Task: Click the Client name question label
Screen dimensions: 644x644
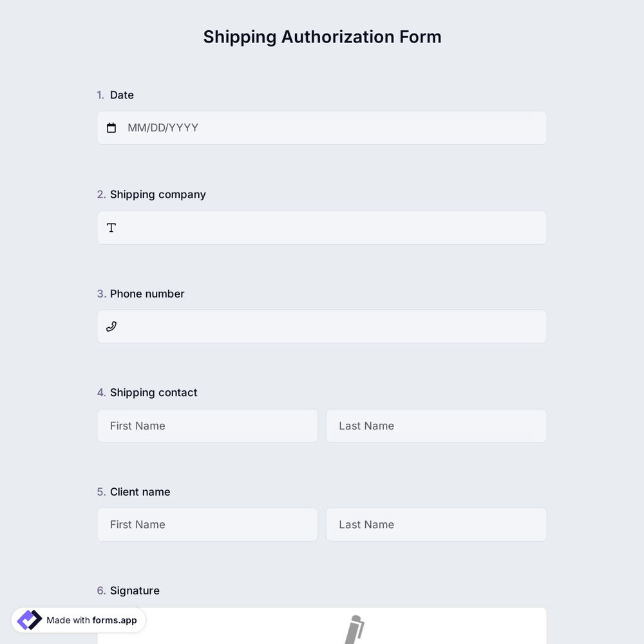Action: 140,491
